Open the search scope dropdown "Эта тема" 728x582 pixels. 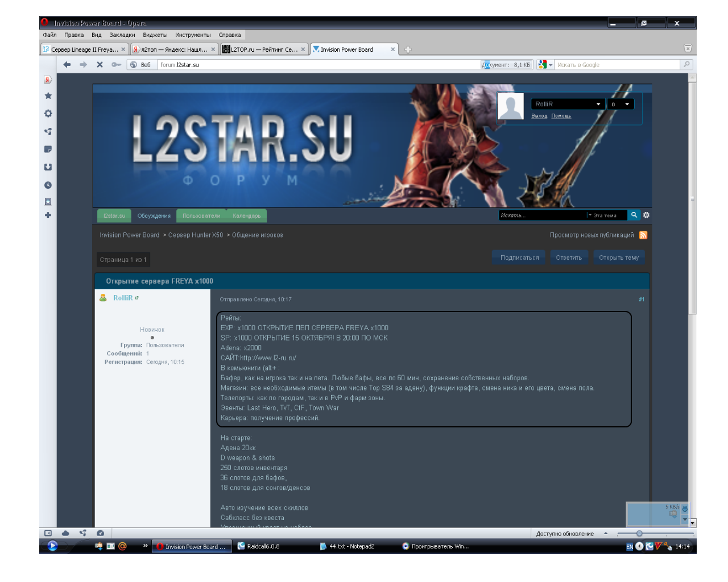point(605,215)
